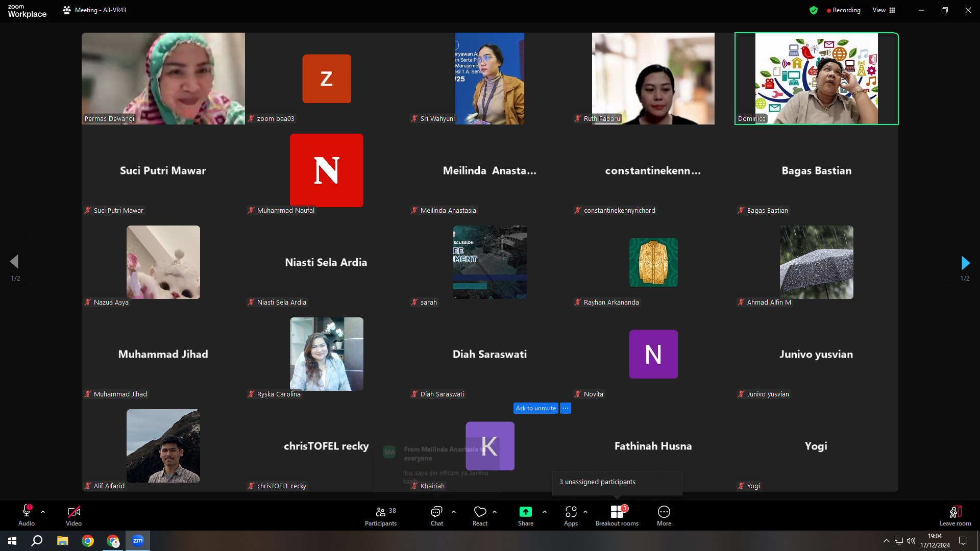980x551 pixels.
Task: Expand Share options chevron
Action: pos(545,512)
